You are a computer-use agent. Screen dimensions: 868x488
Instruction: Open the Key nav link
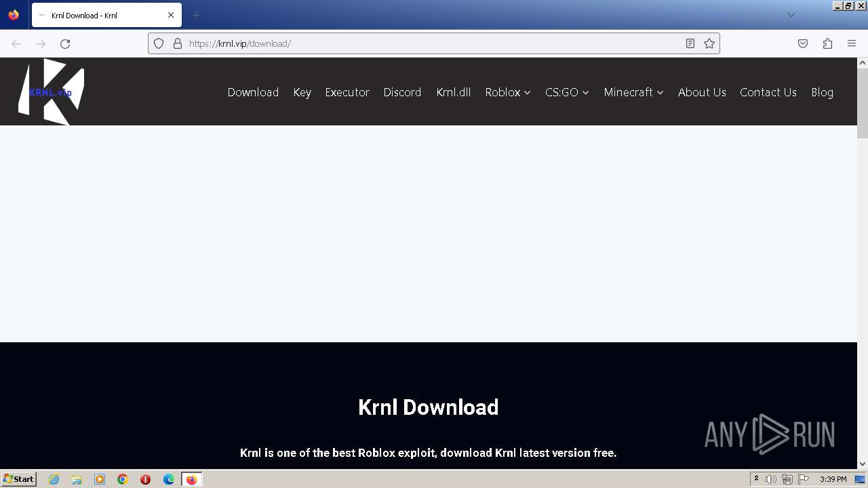(x=302, y=92)
